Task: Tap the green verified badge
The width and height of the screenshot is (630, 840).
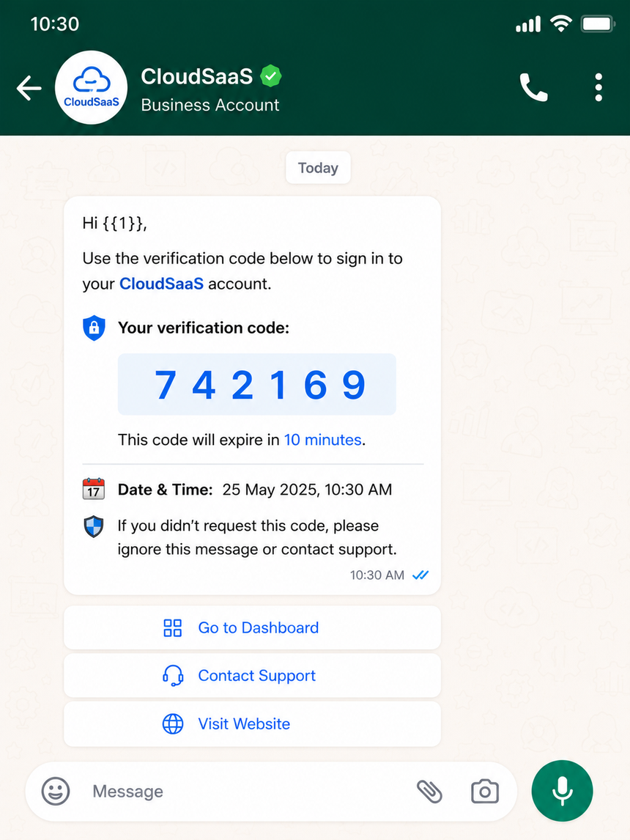Action: (x=271, y=76)
